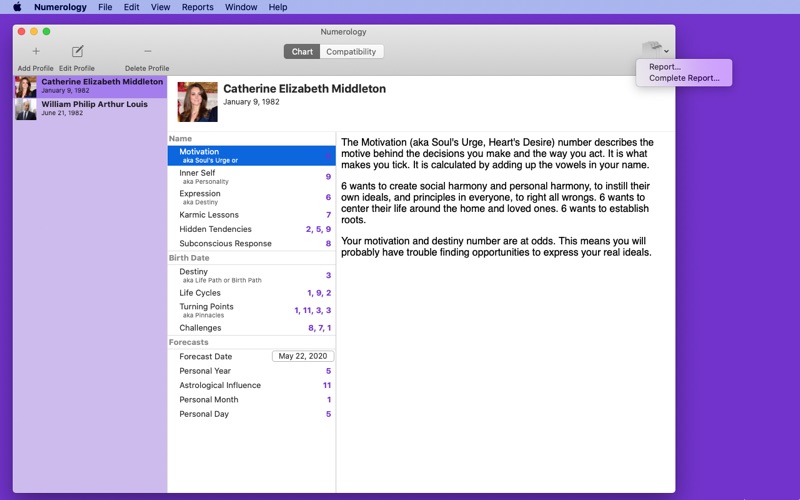Image resolution: width=800 pixels, height=500 pixels.
Task: Select the Life Cycles row
Action: (252, 293)
